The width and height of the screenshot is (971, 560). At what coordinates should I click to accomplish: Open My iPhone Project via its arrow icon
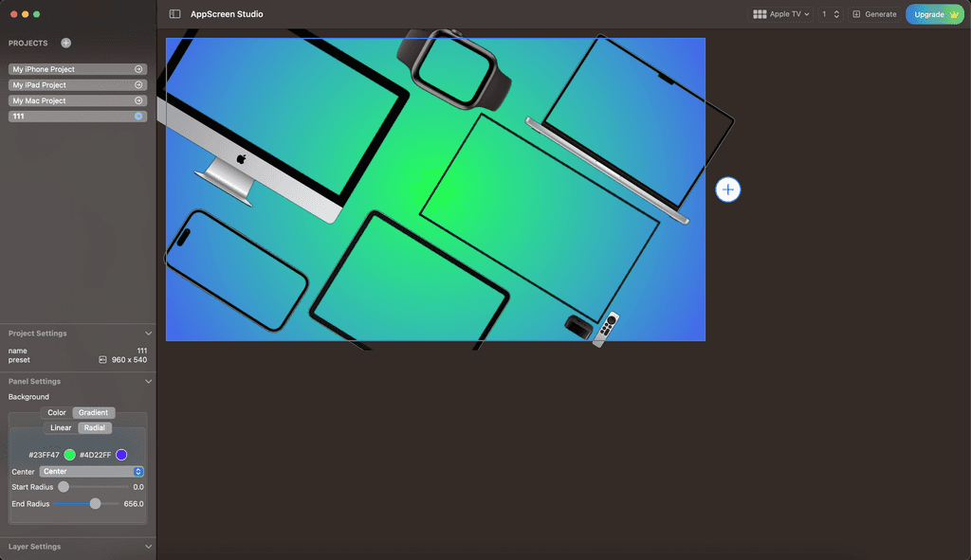pos(139,68)
